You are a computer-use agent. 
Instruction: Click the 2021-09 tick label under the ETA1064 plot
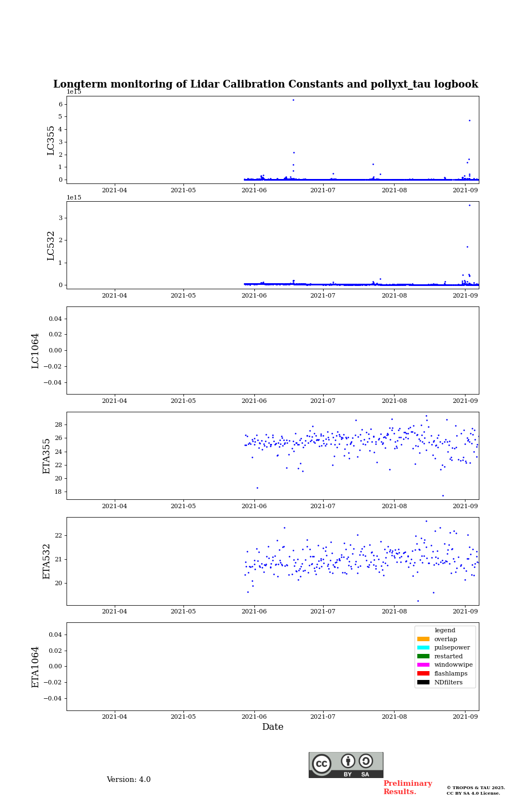[465, 717]
